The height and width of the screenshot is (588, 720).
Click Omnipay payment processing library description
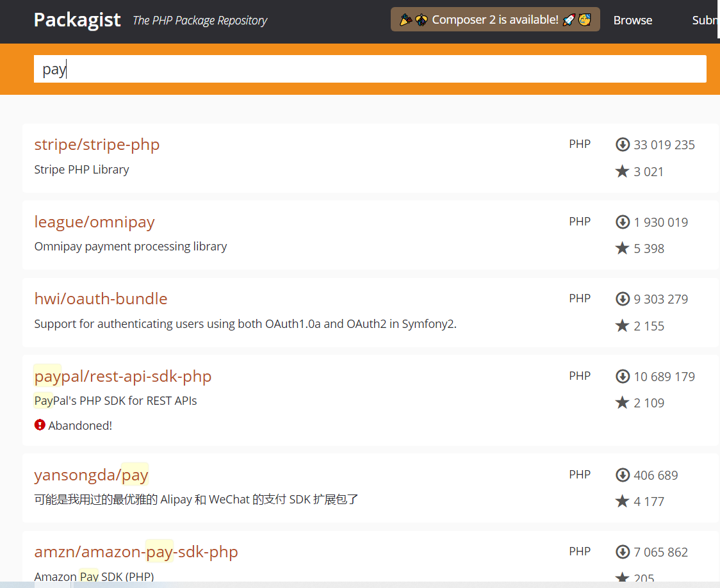click(x=131, y=247)
